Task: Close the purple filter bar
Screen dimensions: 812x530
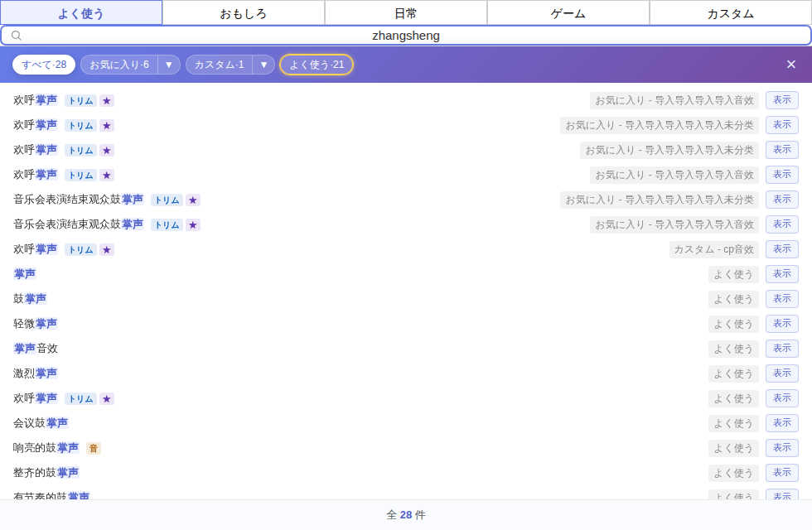Action: point(790,65)
